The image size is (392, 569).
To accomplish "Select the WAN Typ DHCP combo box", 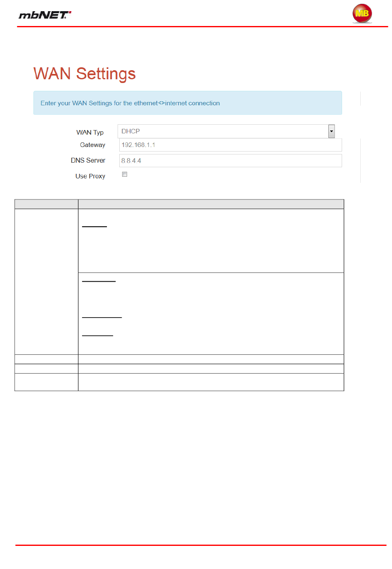I will 226,131.
